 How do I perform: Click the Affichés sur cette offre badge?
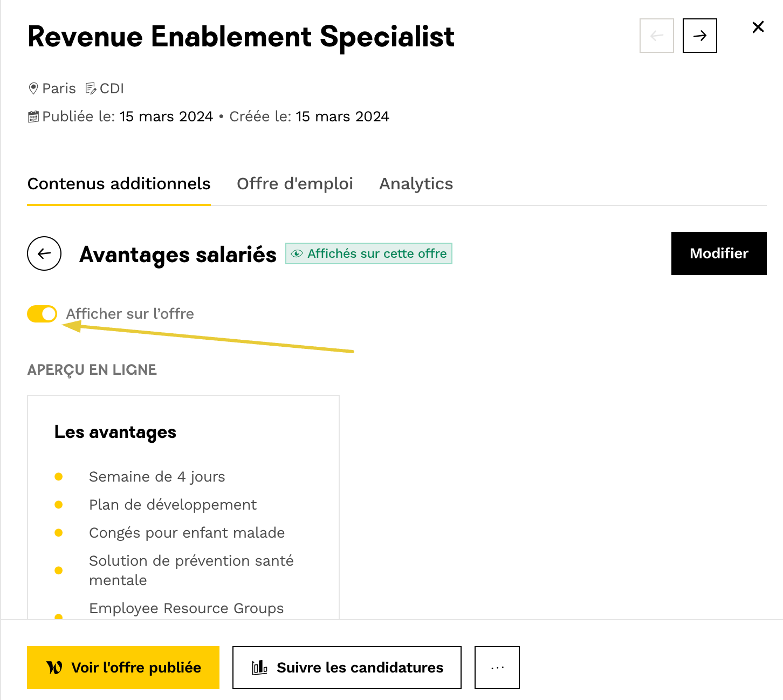(369, 254)
